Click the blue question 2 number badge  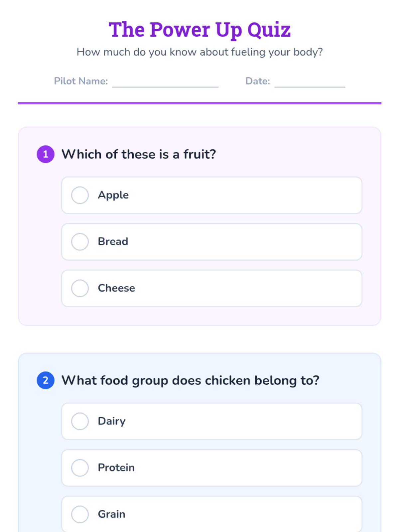(x=46, y=380)
